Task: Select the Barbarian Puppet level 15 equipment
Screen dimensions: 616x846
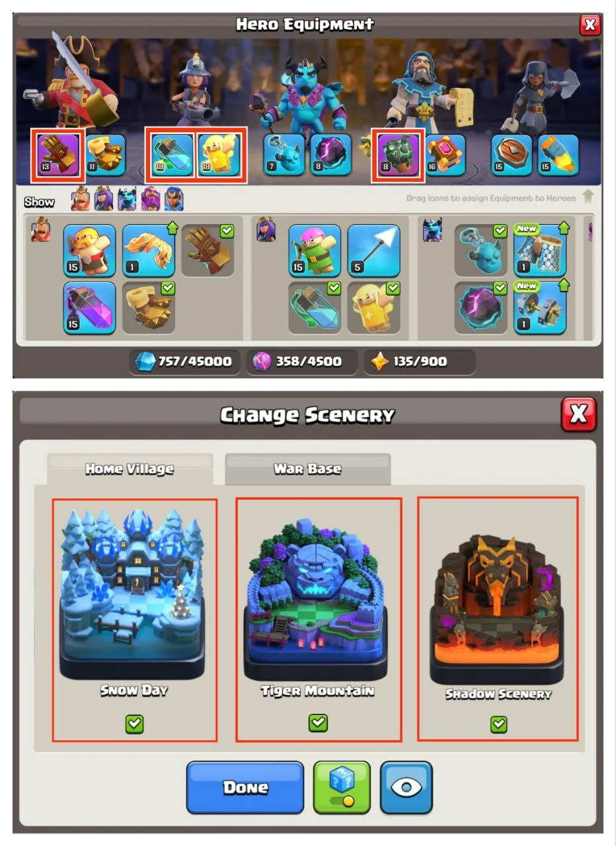Action: 89,250
